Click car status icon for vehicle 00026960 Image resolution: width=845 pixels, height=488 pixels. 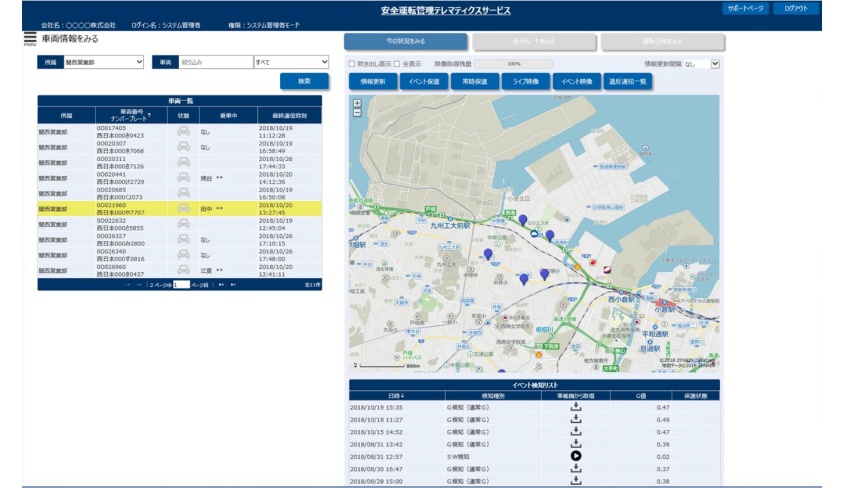pos(183,270)
